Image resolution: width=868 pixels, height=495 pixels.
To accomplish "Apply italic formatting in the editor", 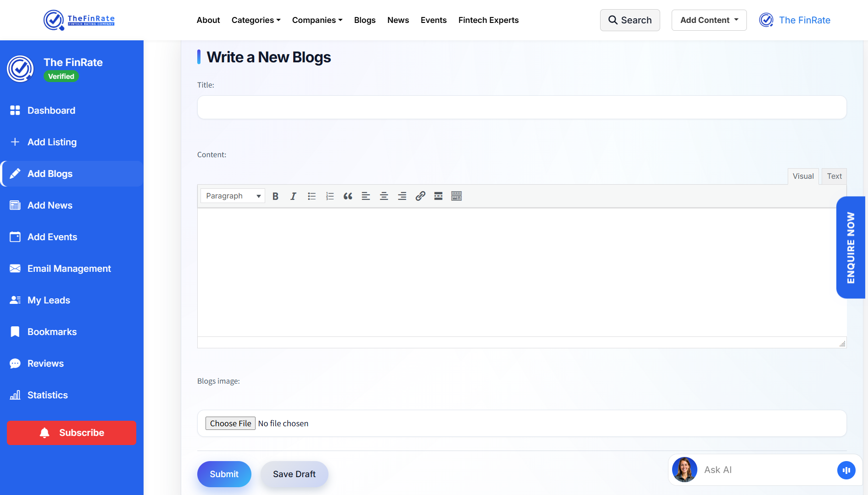I will 293,196.
